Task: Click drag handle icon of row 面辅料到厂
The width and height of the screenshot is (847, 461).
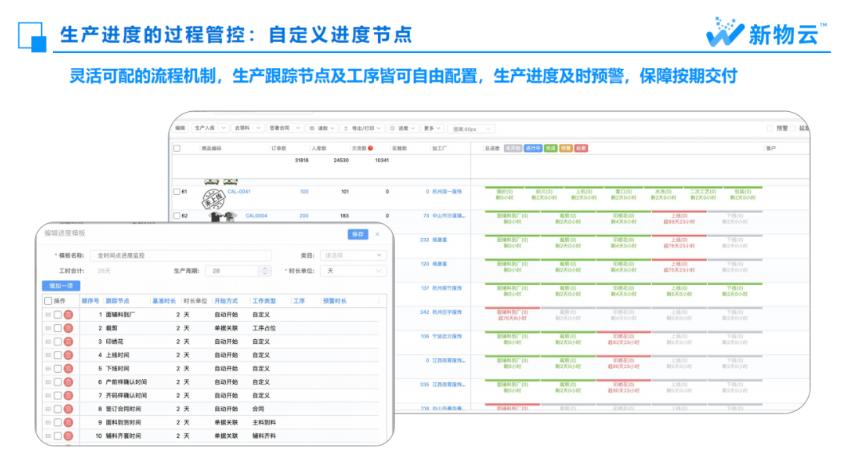Action: (48, 315)
